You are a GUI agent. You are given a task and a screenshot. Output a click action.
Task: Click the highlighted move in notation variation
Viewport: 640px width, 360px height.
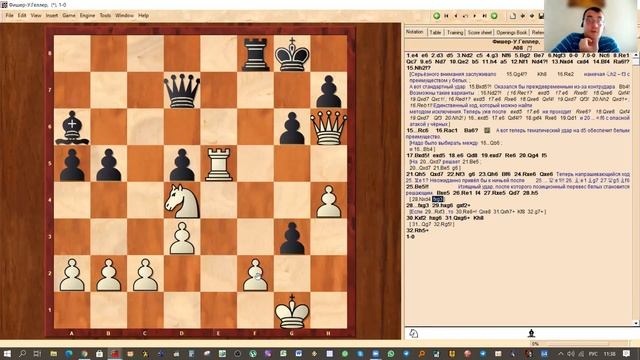pyautogui.click(x=438, y=199)
